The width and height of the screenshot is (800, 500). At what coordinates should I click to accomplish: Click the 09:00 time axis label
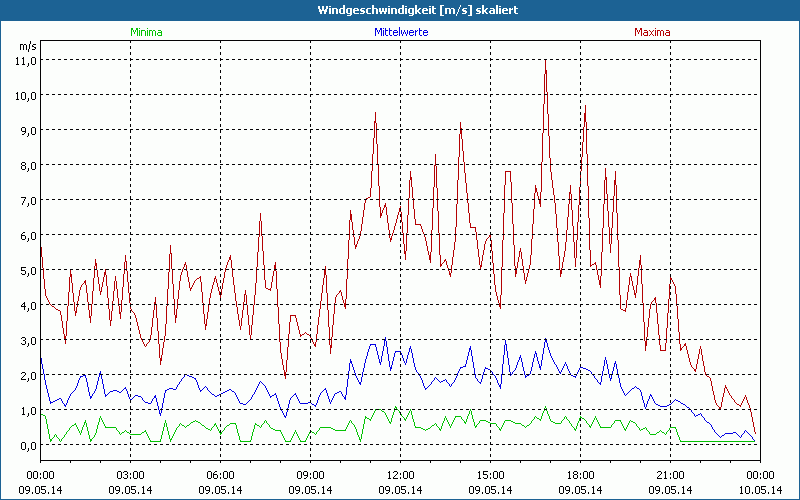(x=310, y=474)
